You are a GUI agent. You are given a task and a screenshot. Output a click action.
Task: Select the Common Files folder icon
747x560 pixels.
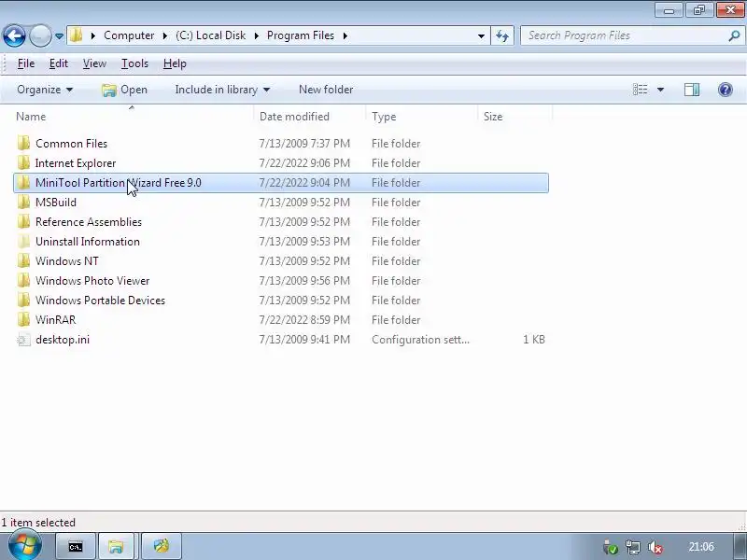[x=23, y=144]
